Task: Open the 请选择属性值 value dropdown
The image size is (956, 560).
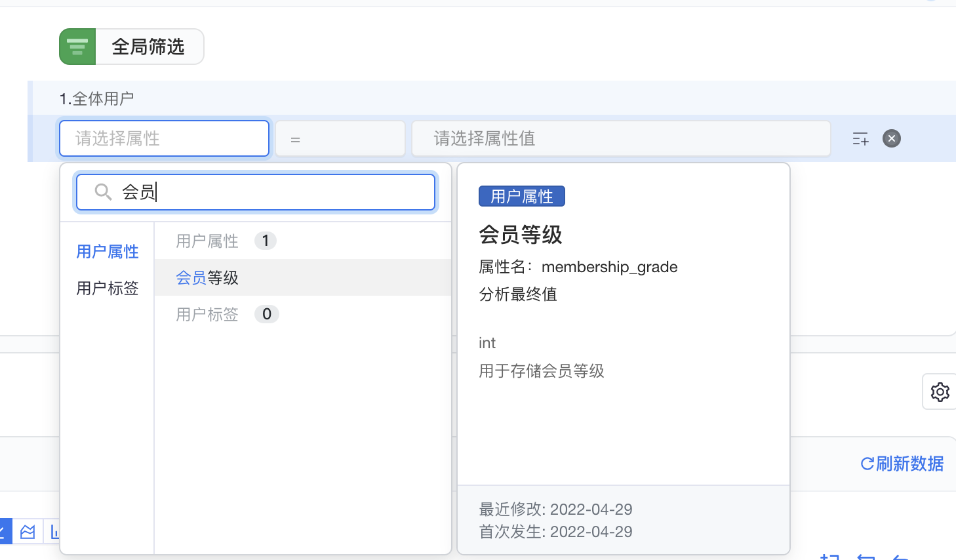Action: pos(620,138)
